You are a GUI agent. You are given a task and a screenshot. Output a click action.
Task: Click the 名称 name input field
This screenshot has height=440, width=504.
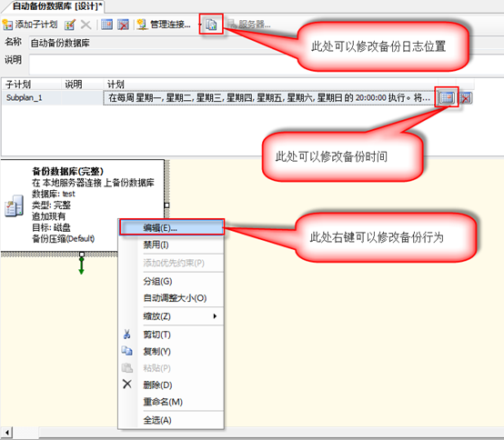[x=267, y=43]
